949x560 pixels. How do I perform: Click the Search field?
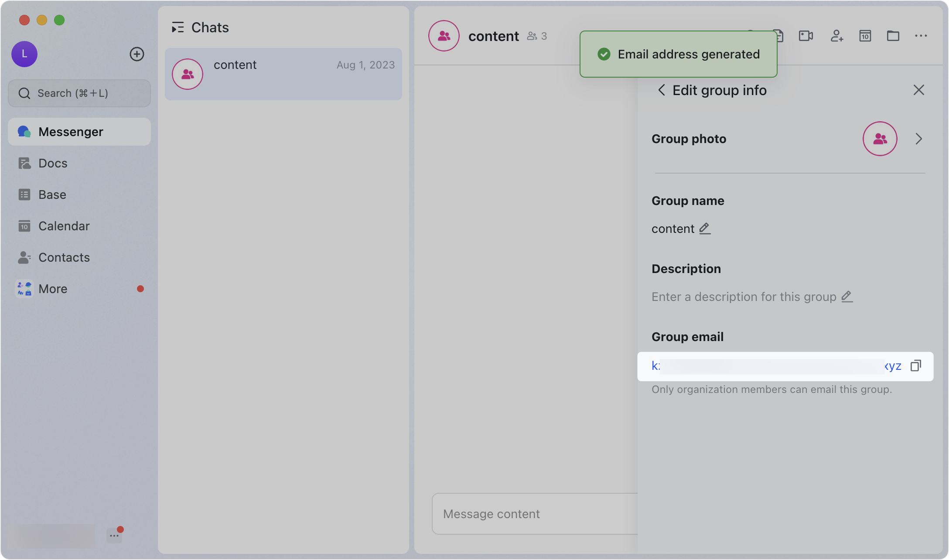(x=79, y=93)
